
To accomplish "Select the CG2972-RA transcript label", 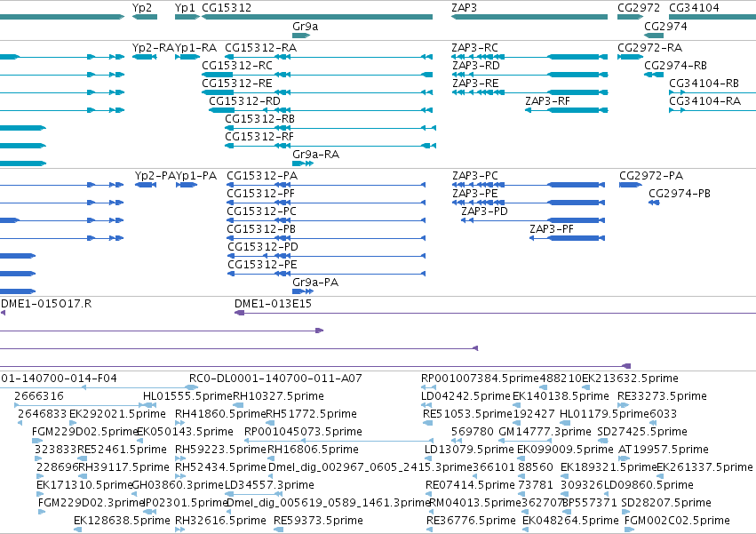I will pos(650,48).
